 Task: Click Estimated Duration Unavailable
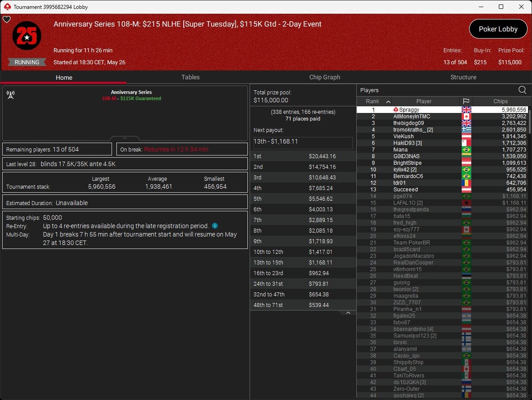125,202
